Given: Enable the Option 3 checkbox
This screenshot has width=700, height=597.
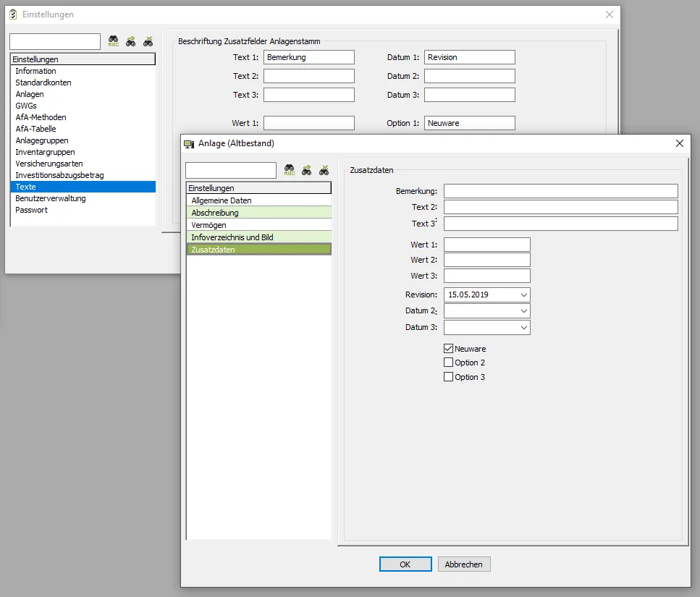Looking at the screenshot, I should coord(448,376).
